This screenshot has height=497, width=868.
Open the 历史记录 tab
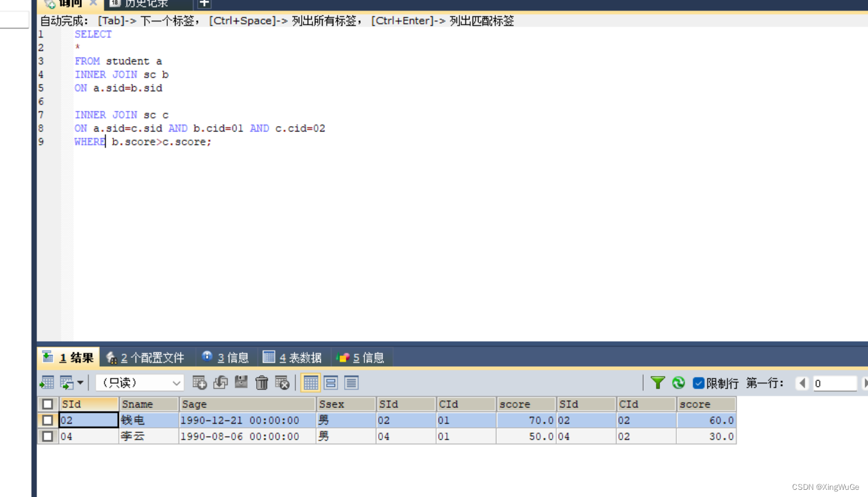[140, 4]
